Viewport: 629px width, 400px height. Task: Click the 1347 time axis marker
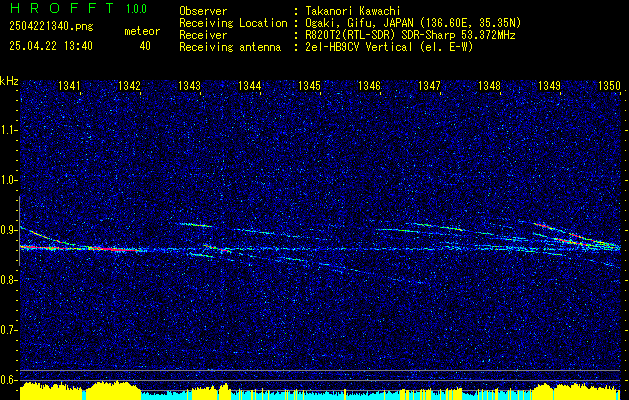pyautogui.click(x=430, y=85)
